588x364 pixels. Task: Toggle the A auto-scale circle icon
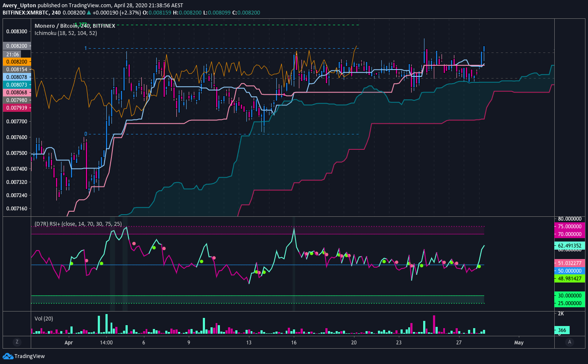point(569,342)
